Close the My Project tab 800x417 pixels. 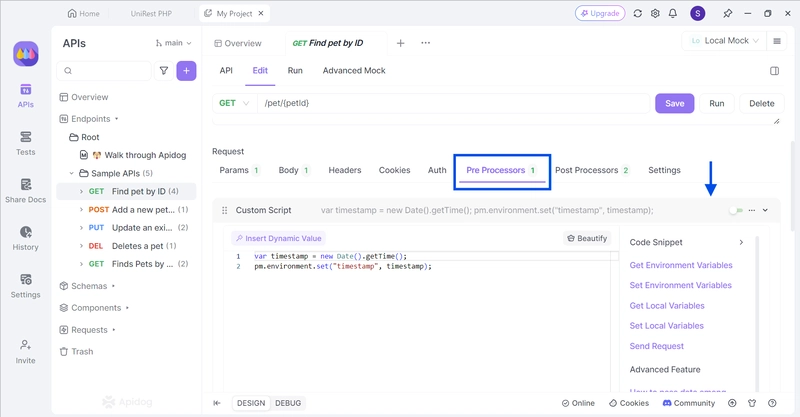(261, 13)
